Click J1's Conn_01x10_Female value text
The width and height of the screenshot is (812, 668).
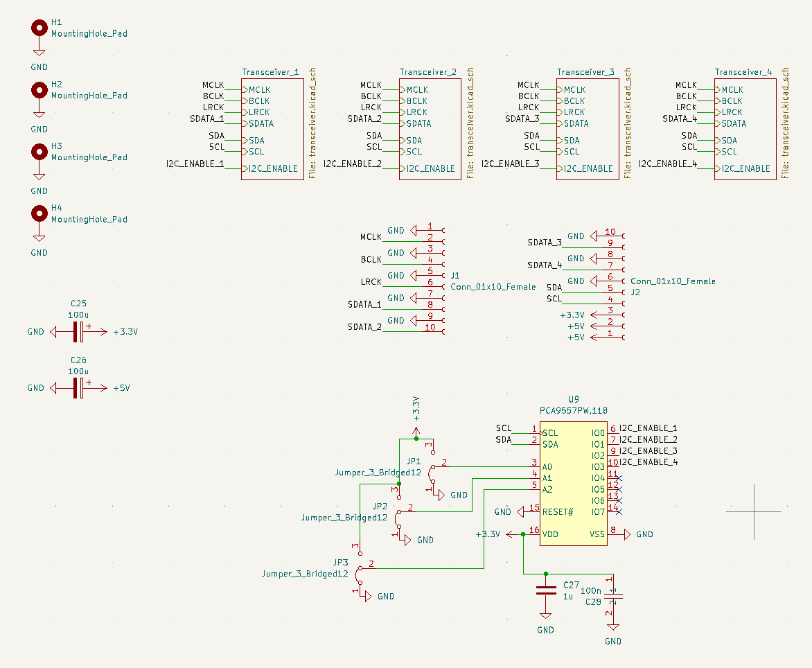coord(493,287)
